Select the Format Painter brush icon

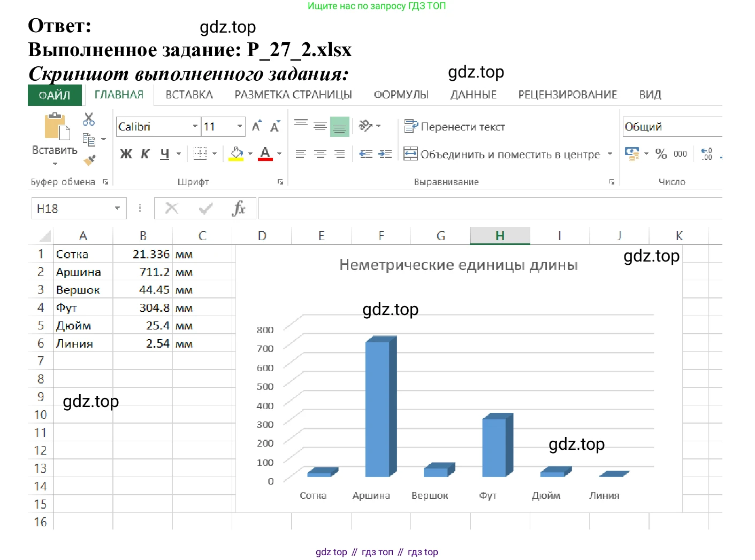[x=89, y=160]
